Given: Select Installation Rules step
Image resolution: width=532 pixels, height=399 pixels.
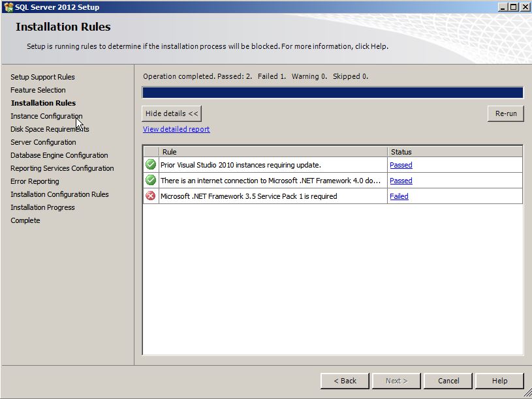Looking at the screenshot, I should click(x=44, y=103).
